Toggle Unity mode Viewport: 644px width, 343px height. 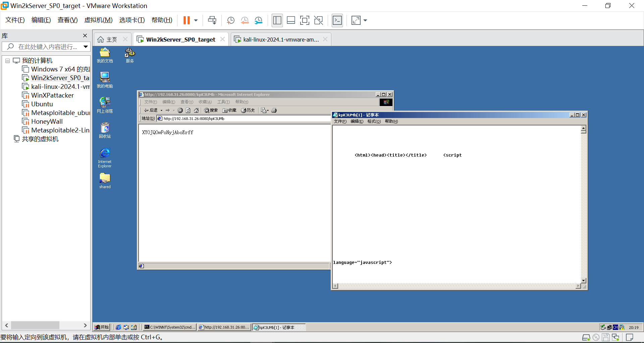[x=318, y=20]
